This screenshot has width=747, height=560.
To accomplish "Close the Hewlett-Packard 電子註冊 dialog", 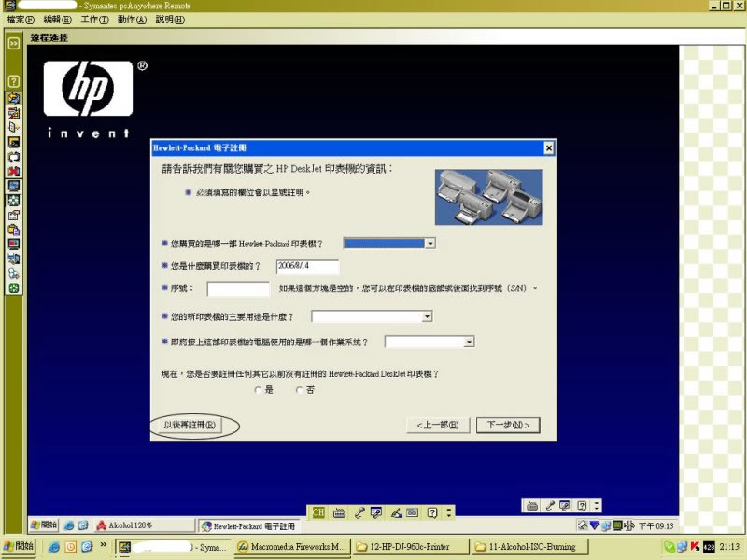I will 548,147.
